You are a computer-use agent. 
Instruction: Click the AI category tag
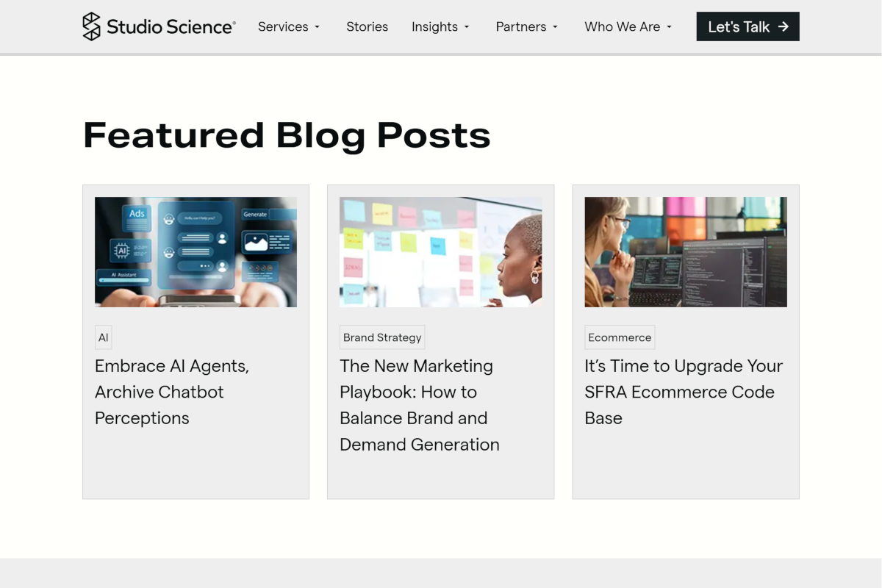tap(103, 337)
